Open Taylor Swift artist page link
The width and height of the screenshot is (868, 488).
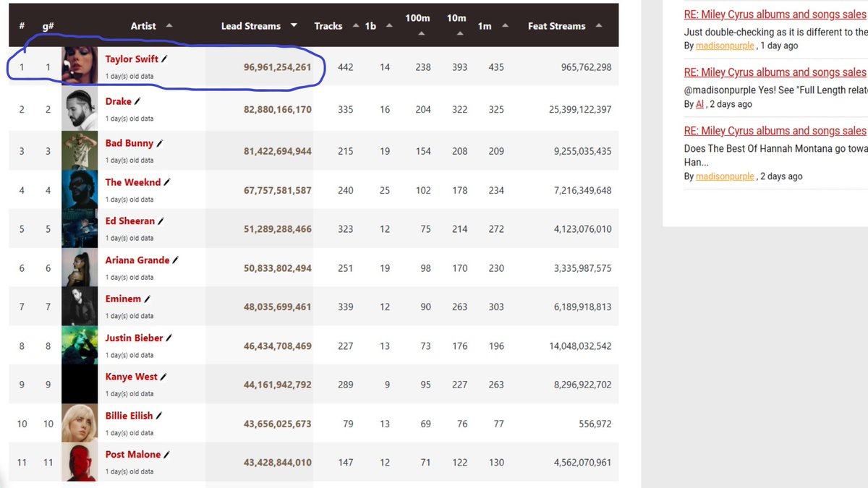pos(132,59)
